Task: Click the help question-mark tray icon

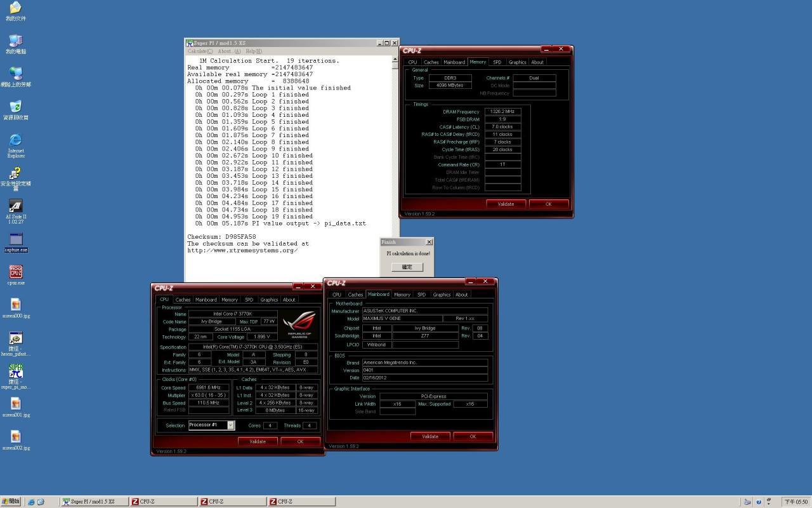Action: tap(759, 502)
